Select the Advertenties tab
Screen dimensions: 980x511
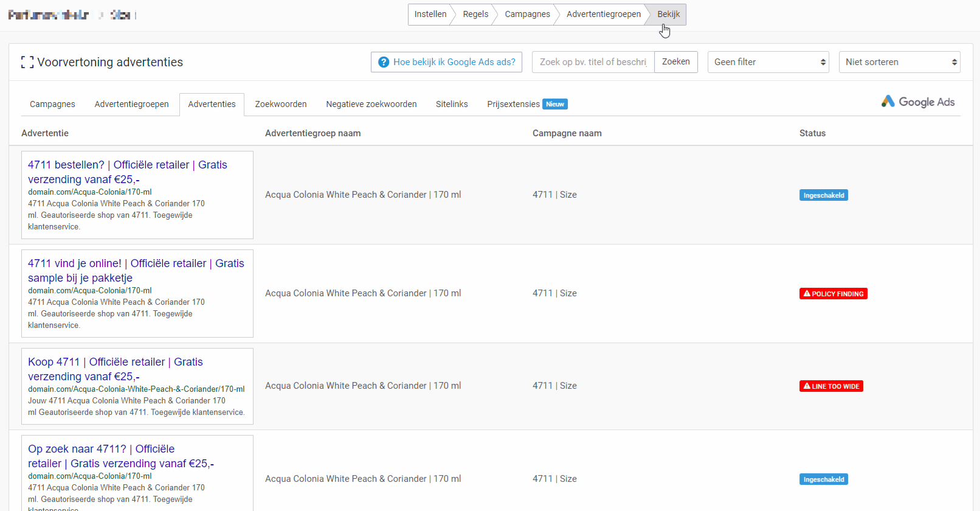click(212, 104)
